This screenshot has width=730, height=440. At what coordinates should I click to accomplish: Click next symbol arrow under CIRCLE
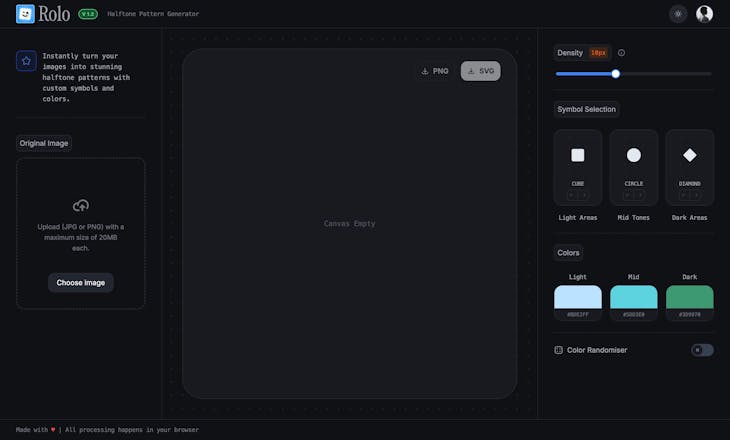639,196
